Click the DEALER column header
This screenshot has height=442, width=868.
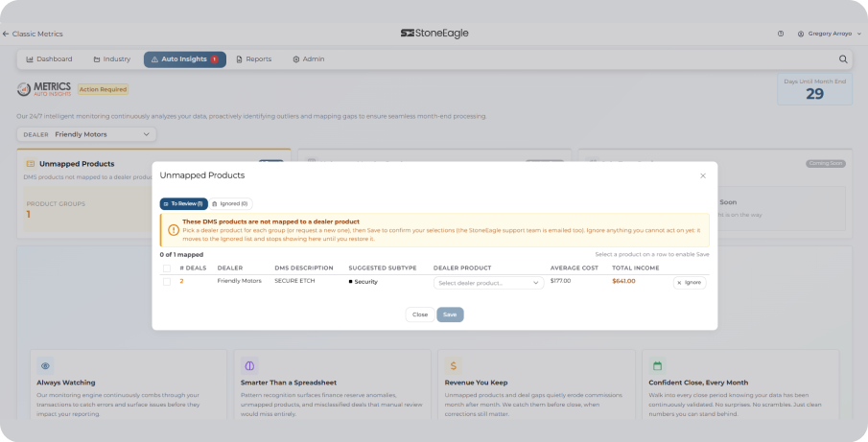coord(230,268)
